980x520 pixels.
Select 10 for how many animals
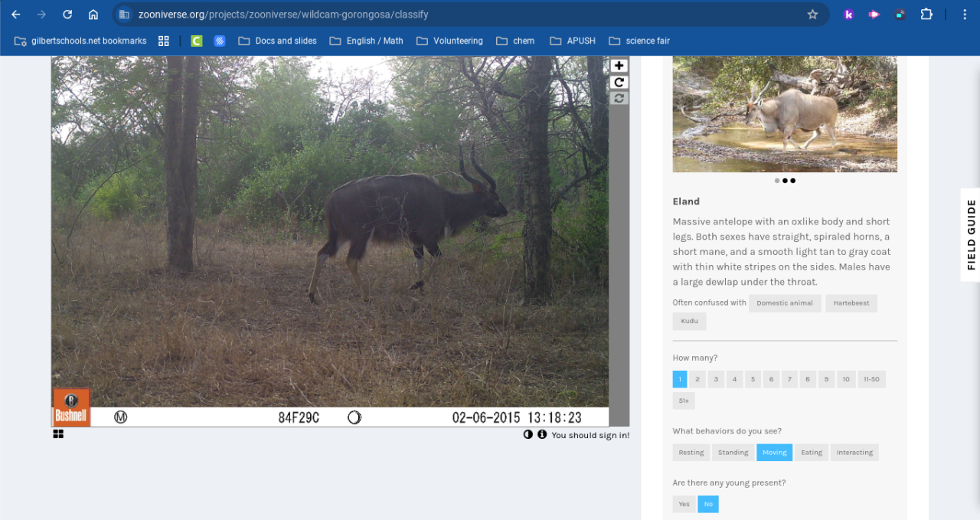point(846,379)
